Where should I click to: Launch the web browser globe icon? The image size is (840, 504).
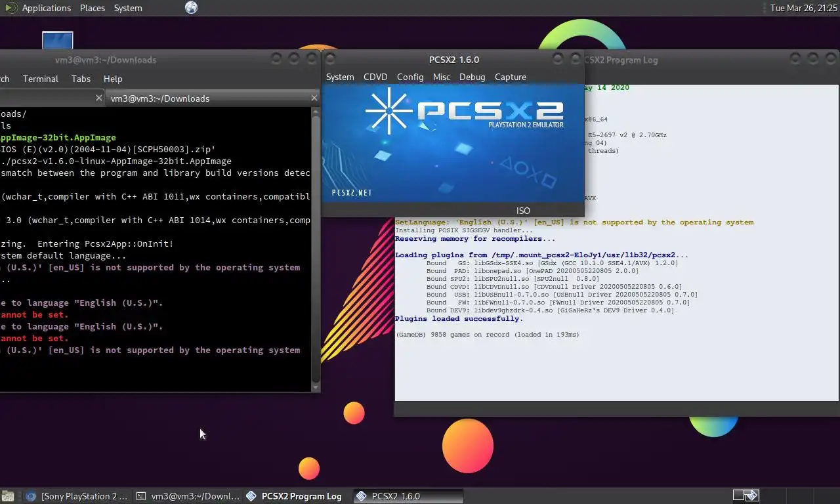pos(191,8)
